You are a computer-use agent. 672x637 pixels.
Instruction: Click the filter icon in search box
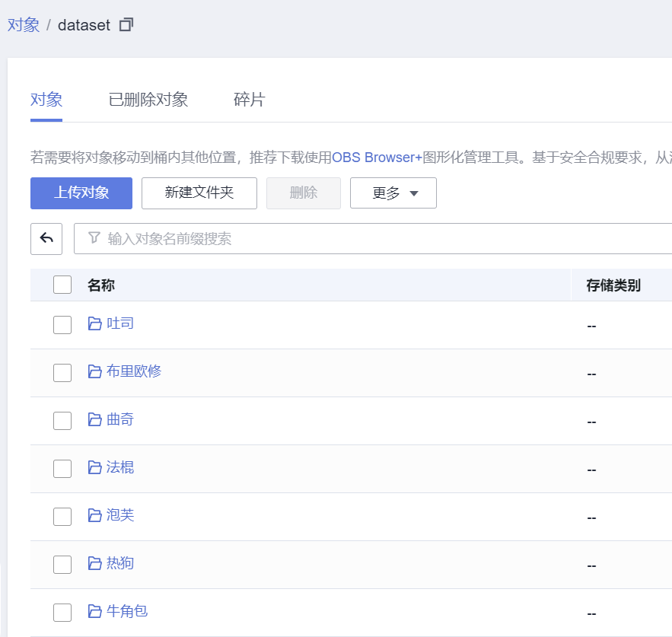(94, 238)
